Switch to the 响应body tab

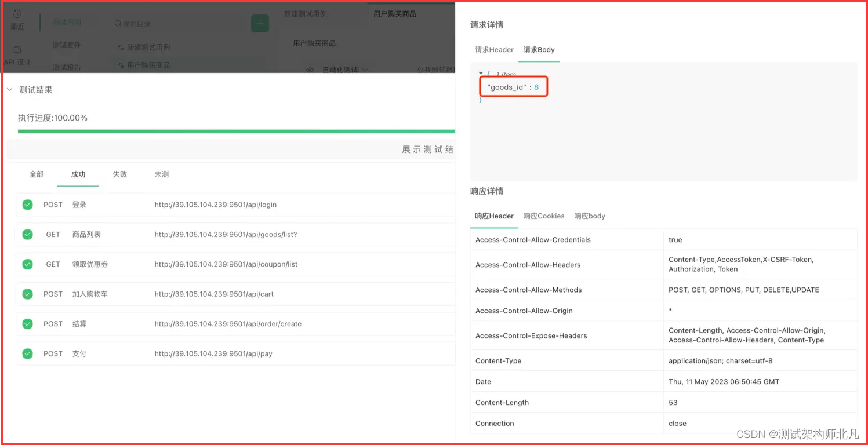[590, 216]
